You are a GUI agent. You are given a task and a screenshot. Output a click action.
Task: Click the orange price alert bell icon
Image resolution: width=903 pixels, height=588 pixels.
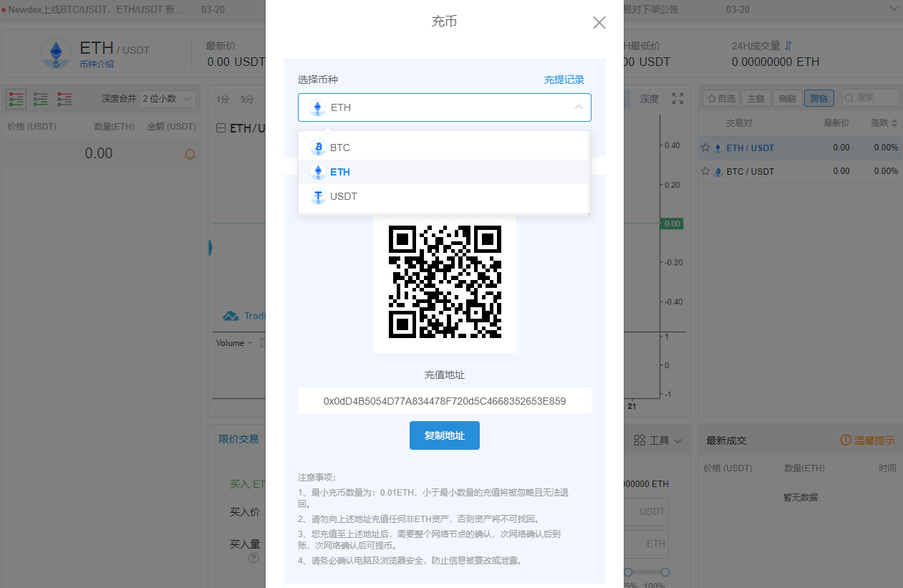tap(190, 154)
